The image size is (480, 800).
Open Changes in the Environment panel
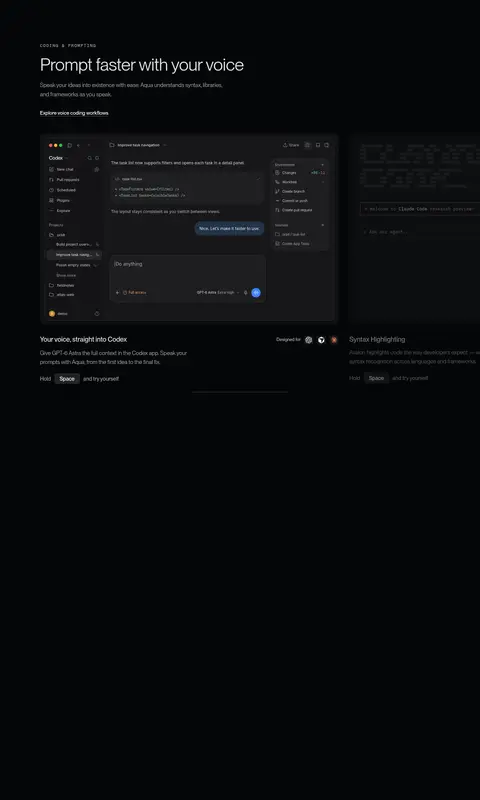(x=300, y=173)
